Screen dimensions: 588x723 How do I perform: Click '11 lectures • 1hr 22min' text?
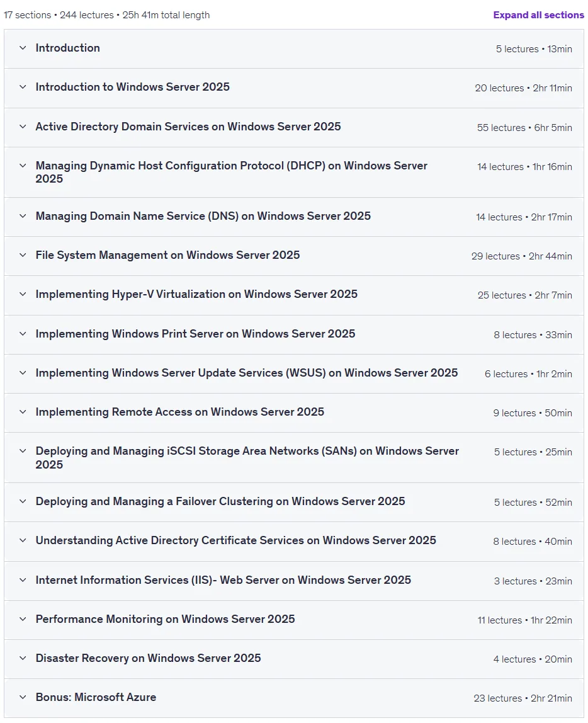pos(525,620)
